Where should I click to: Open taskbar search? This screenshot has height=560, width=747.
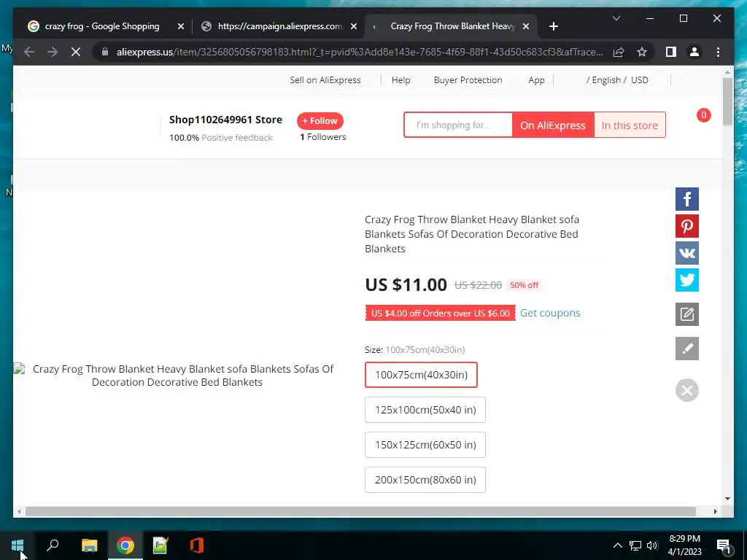coord(53,545)
